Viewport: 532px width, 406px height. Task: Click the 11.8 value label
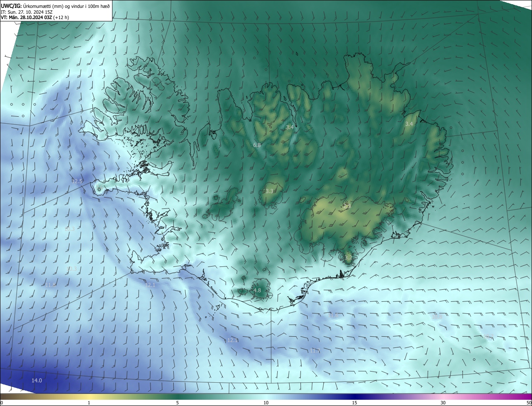pyautogui.click(x=51, y=285)
